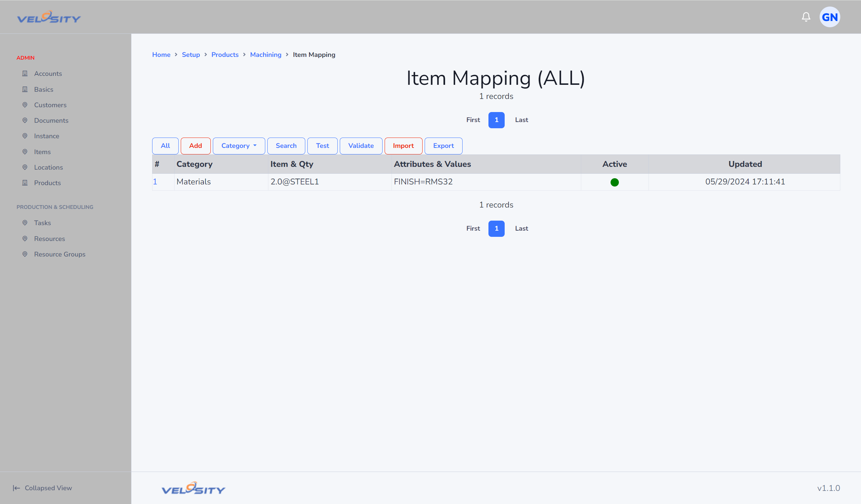The height and width of the screenshot is (504, 861).
Task: Click the bell notification icon
Action: [806, 17]
